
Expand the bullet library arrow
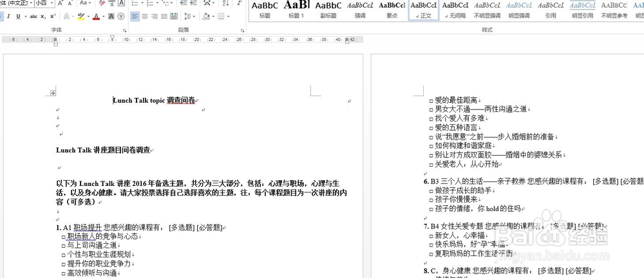pyautogui.click(x=141, y=3)
